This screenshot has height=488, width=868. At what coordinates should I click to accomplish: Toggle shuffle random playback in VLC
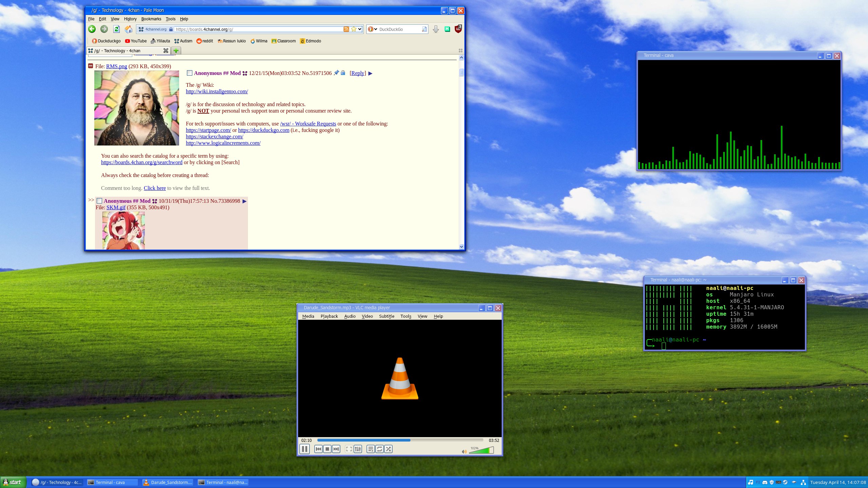coord(388,449)
